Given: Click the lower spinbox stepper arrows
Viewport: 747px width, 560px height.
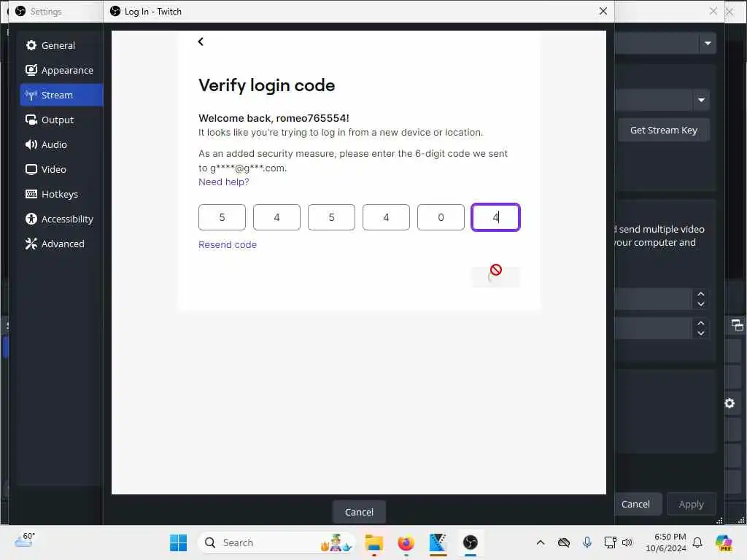Looking at the screenshot, I should coord(701,328).
